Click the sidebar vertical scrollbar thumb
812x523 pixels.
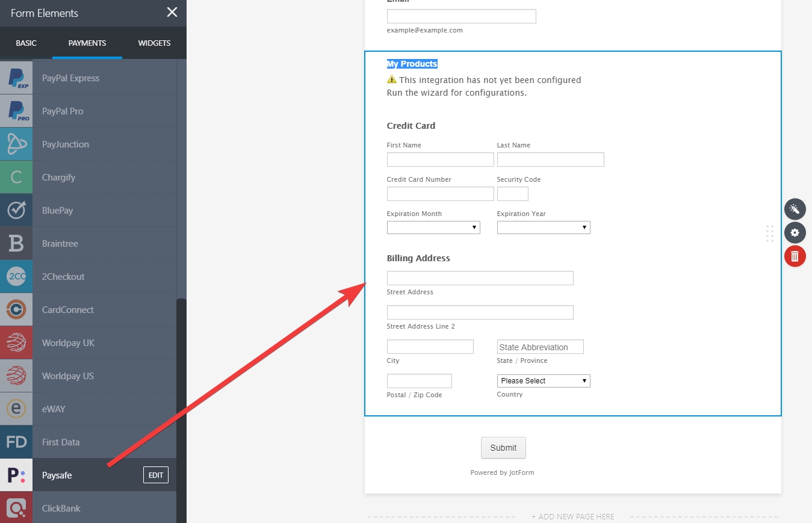[181, 409]
